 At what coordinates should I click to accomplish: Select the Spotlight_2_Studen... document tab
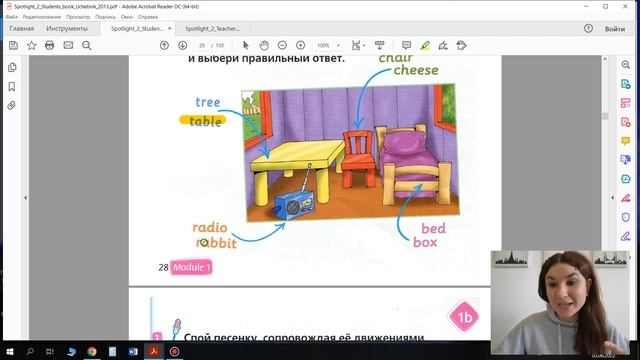[137, 29]
